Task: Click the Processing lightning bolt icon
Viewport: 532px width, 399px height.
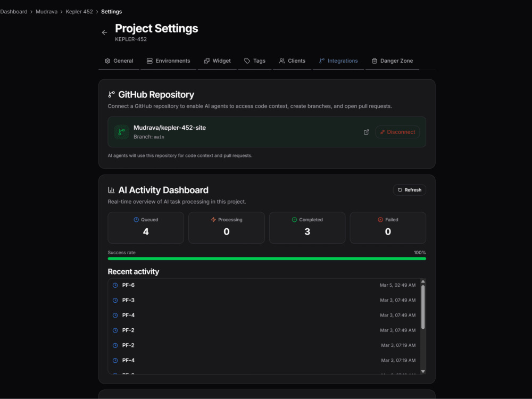Action: [213, 220]
